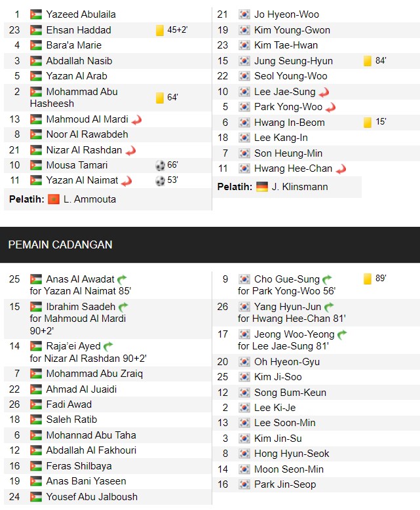
Task: Open player Yazeed Abulaila
Action: coord(81,14)
